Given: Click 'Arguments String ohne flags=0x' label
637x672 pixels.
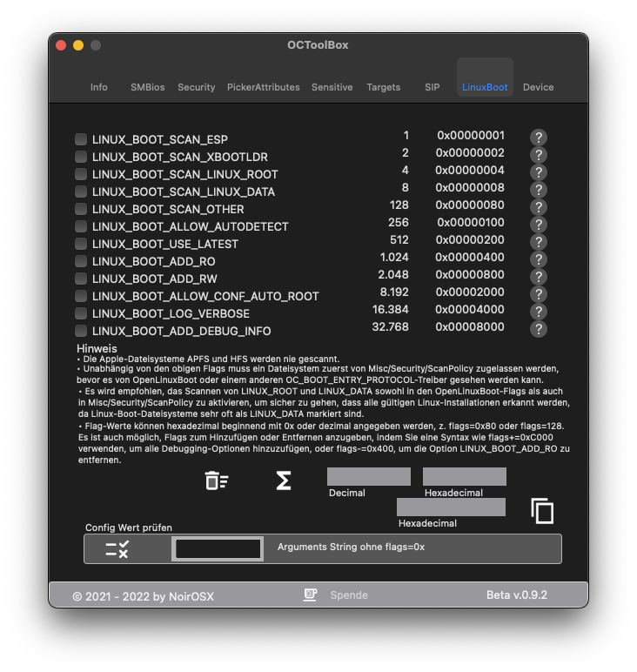Looking at the screenshot, I should (351, 547).
